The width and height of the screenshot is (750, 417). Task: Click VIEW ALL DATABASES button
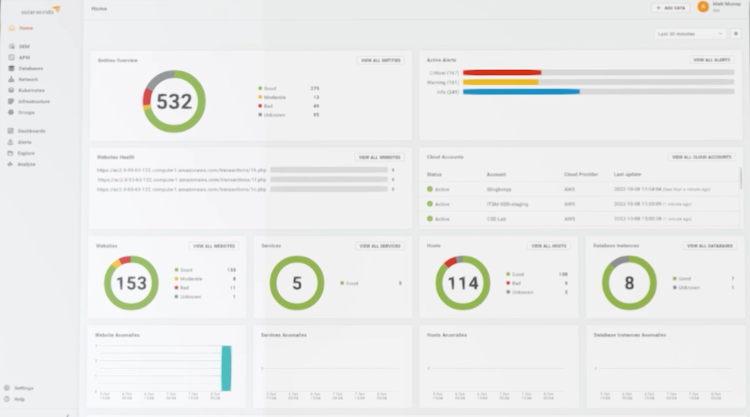(710, 246)
